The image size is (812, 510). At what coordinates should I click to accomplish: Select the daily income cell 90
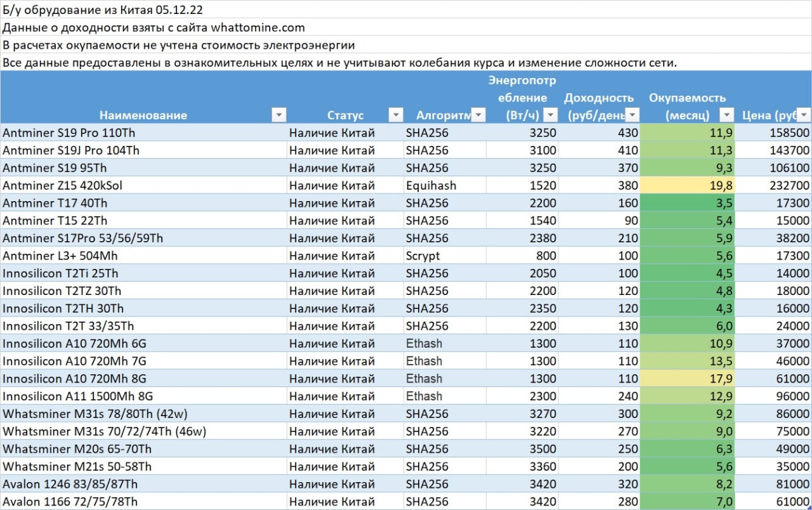(x=600, y=221)
